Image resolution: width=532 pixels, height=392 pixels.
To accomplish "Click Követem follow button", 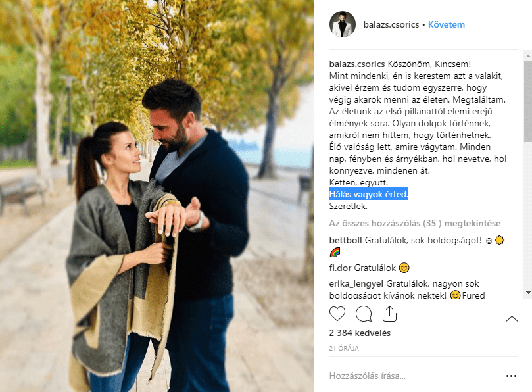I will [x=446, y=25].
